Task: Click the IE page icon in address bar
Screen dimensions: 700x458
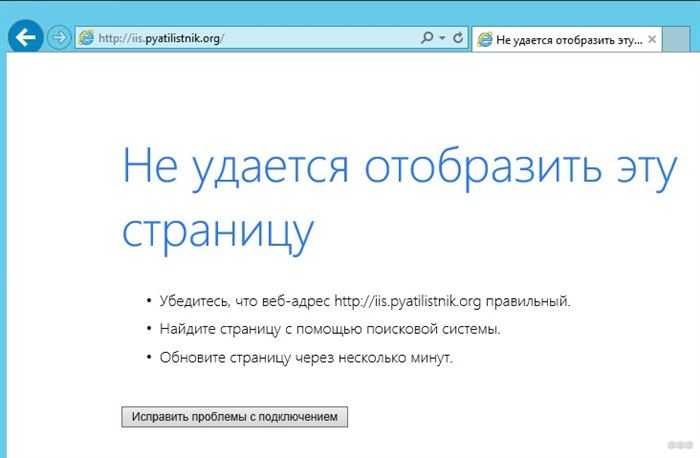Action: pos(86,38)
